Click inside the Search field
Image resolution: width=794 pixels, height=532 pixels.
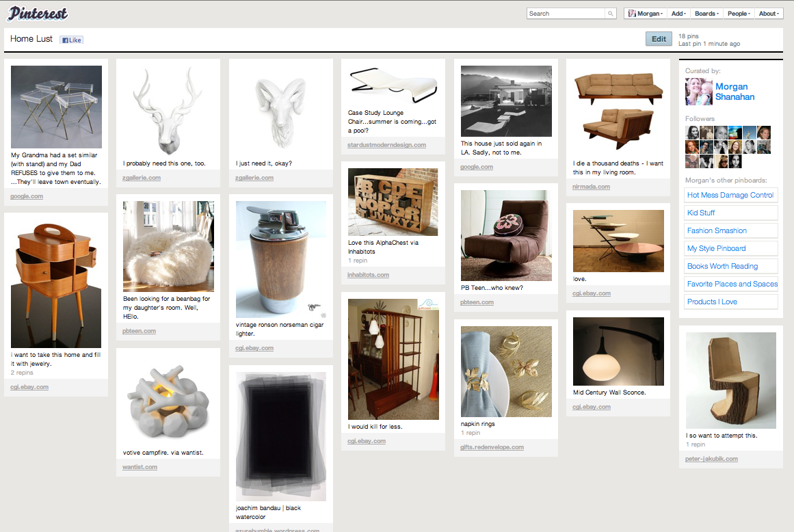coord(566,14)
